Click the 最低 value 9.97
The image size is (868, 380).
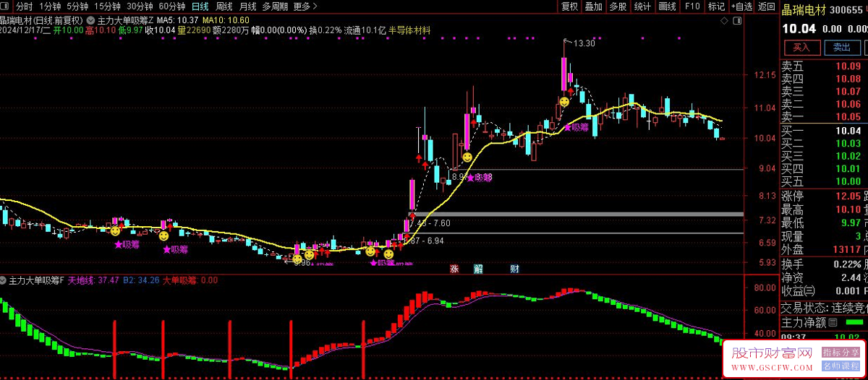[851, 223]
